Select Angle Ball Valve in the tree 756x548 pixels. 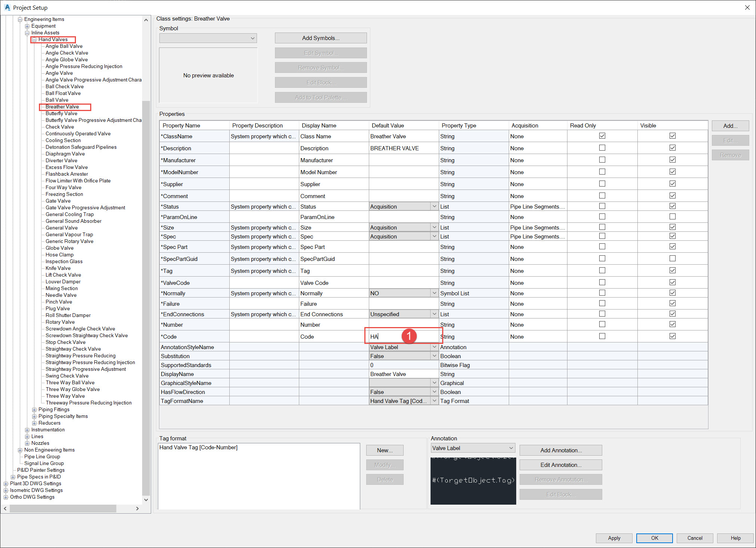(64, 46)
